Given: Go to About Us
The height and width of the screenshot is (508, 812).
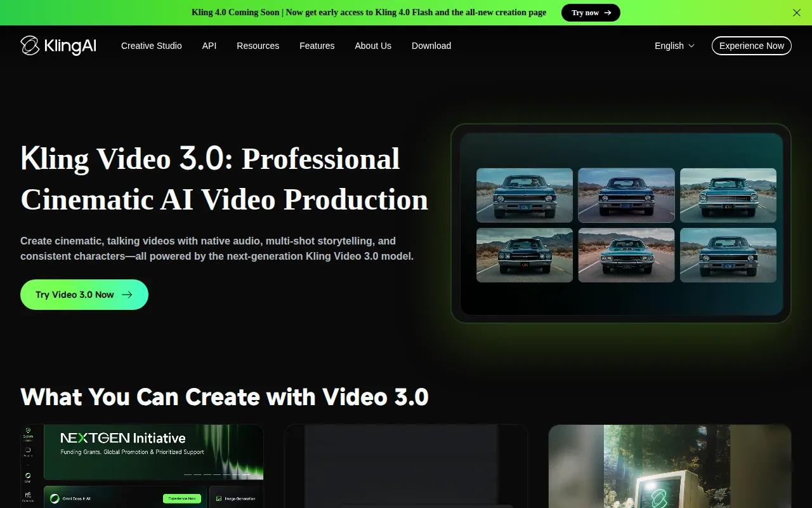Looking at the screenshot, I should coord(373,46).
